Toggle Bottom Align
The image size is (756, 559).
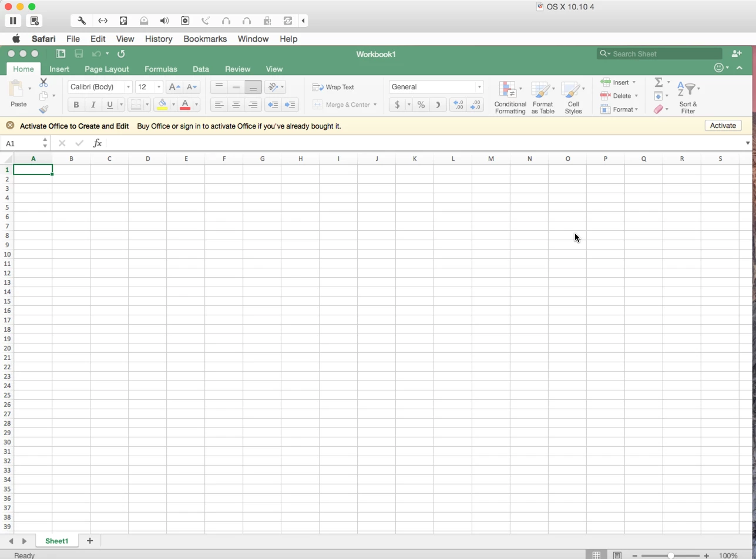(x=253, y=87)
